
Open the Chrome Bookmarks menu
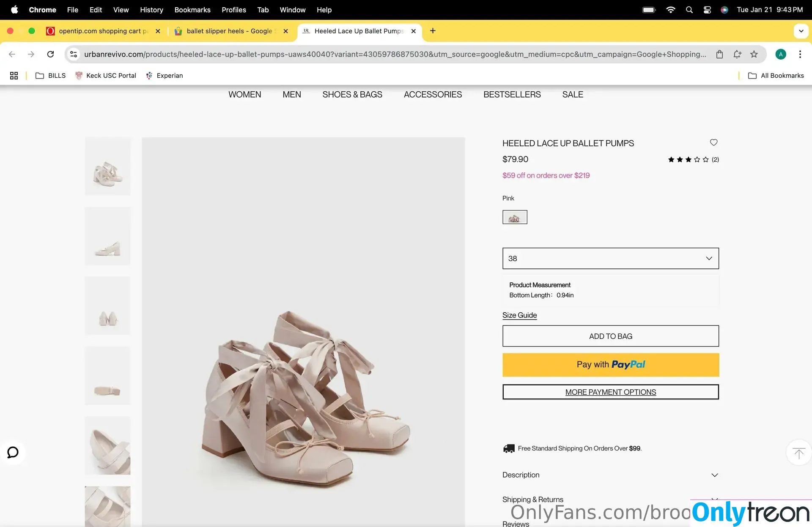coord(192,10)
